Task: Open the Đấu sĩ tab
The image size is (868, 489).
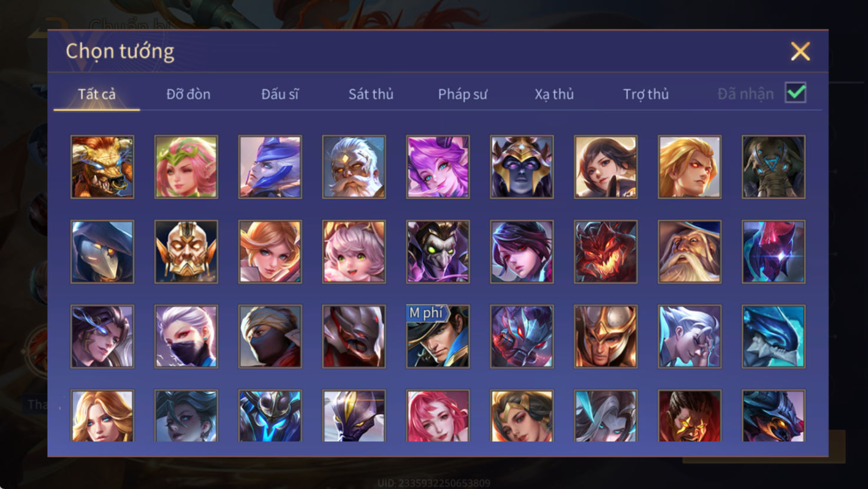Action: click(x=280, y=94)
